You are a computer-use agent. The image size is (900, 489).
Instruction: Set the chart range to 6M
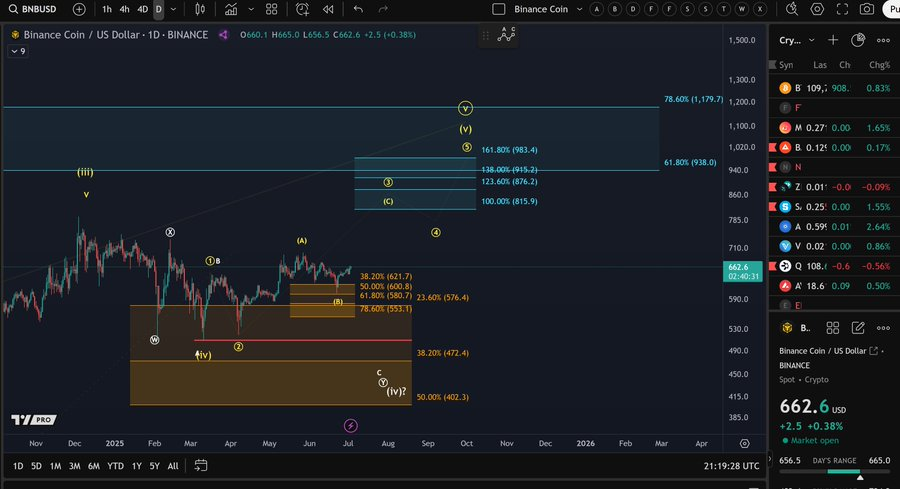94,466
